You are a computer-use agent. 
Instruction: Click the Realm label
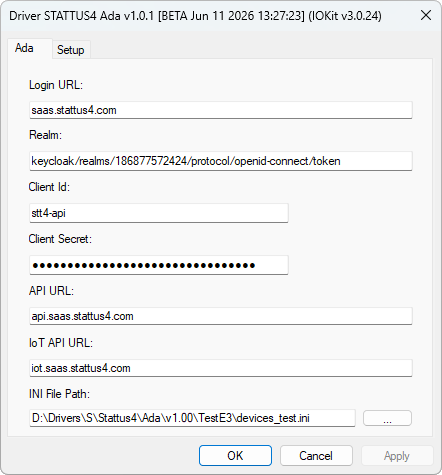(x=45, y=135)
